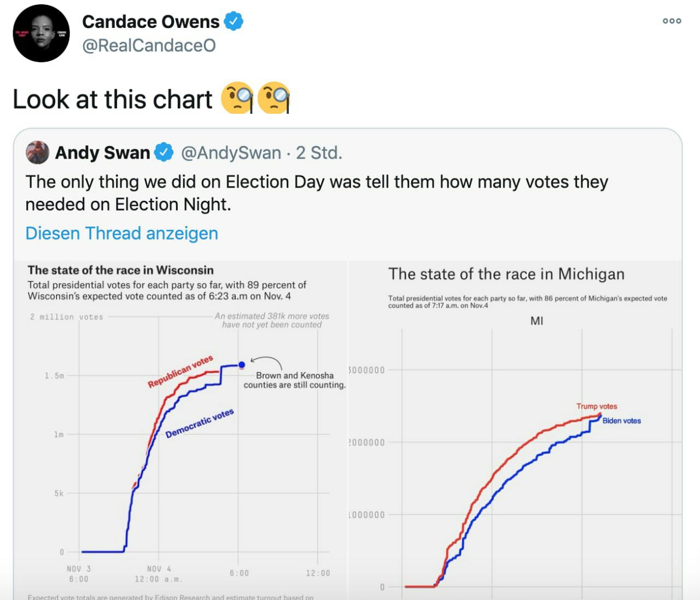The width and height of the screenshot is (700, 600).
Task: Click the Andy Swan display name
Action: pos(102,153)
